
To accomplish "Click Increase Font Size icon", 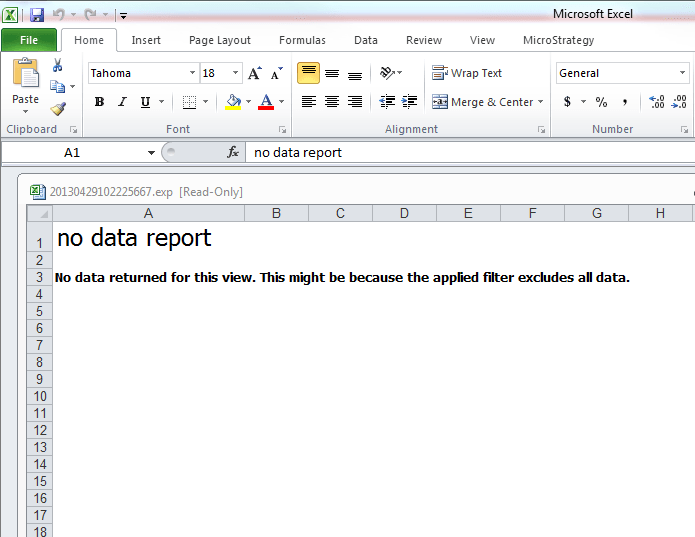I will (254, 74).
